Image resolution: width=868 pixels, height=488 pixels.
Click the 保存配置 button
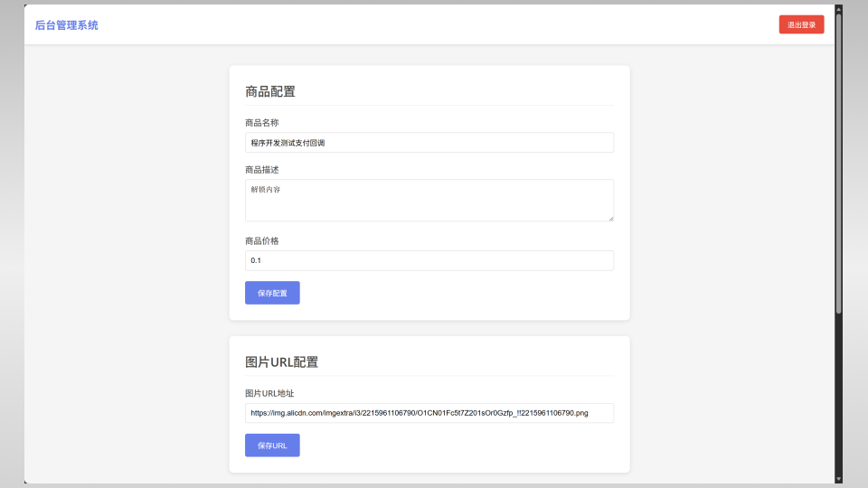click(x=272, y=293)
